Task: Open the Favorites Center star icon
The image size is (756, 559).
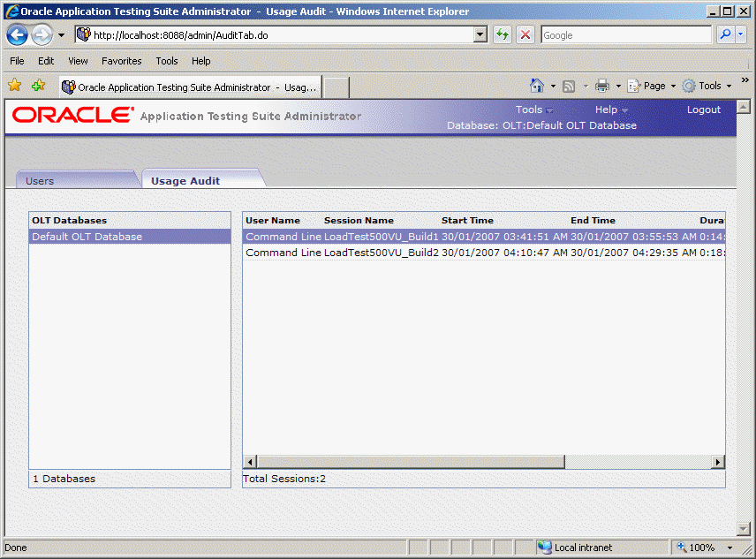Action: coord(14,86)
